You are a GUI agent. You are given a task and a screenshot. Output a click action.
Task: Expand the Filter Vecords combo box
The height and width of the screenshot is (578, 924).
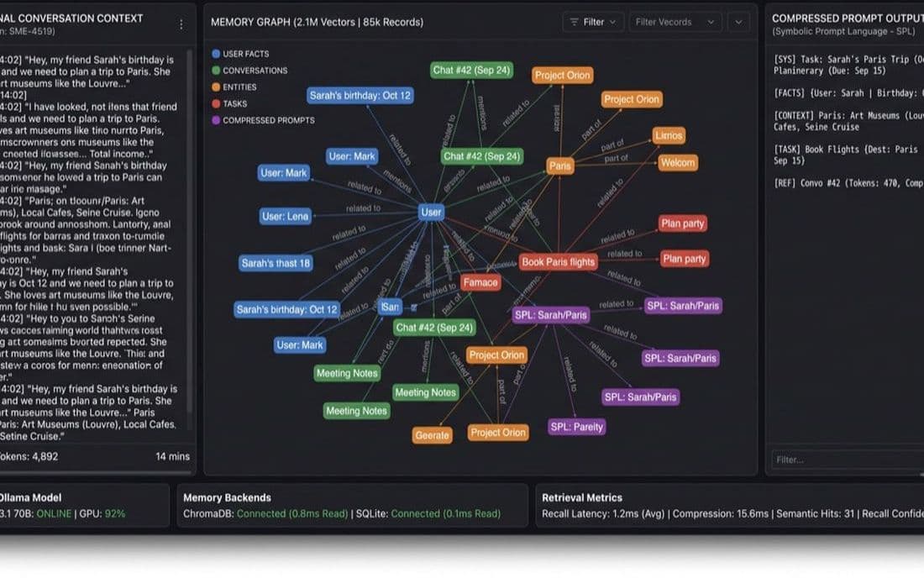point(675,22)
